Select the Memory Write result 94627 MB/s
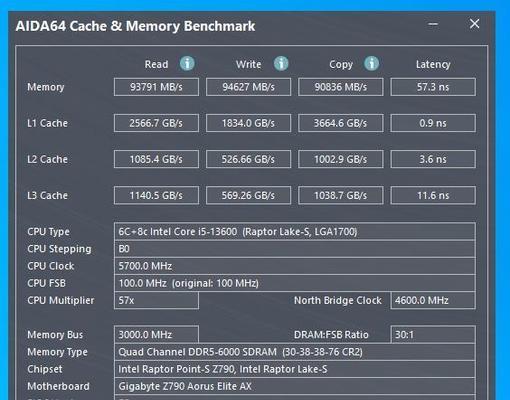The width and height of the screenshot is (510, 400). [x=248, y=87]
